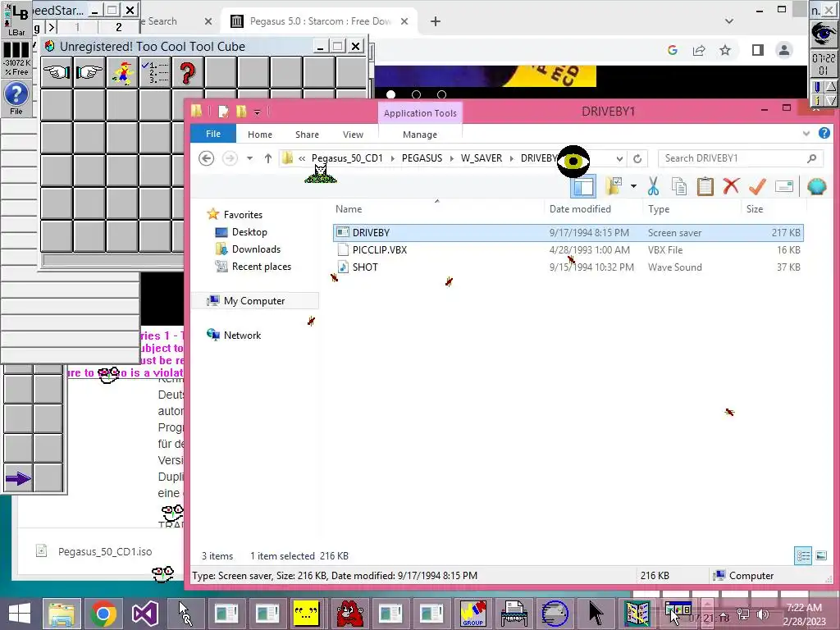Click the blue shell icon in Explorer toolbar
The height and width of the screenshot is (630, 840).
coord(816,186)
